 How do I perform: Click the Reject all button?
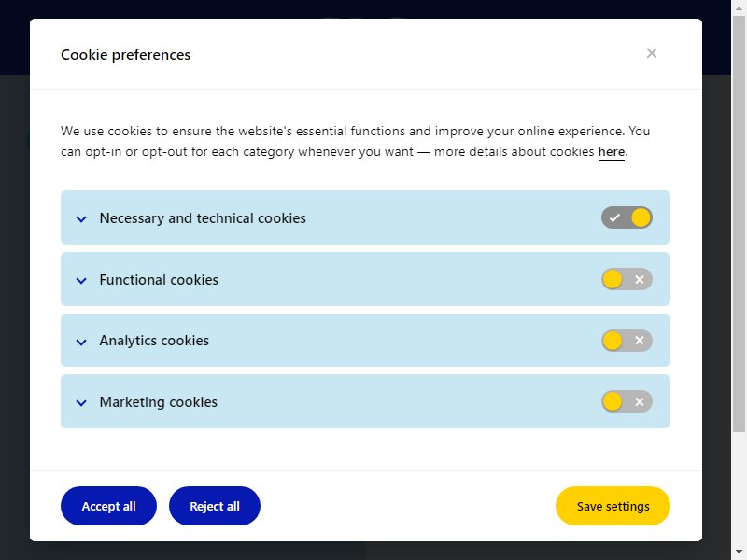[x=215, y=506]
